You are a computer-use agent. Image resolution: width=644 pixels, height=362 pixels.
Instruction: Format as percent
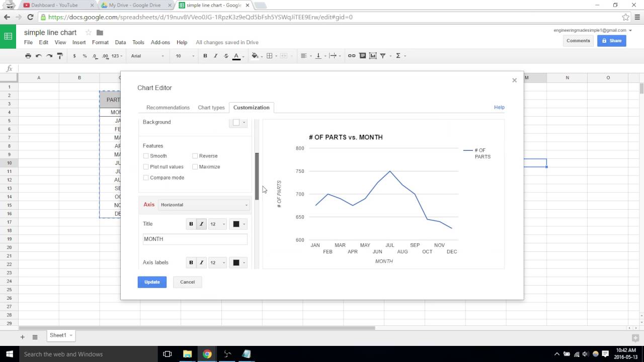tap(85, 56)
